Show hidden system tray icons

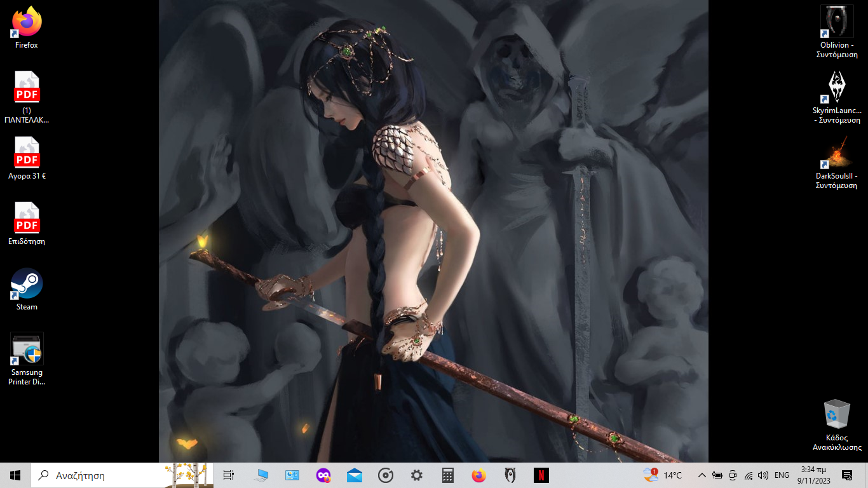click(x=702, y=475)
